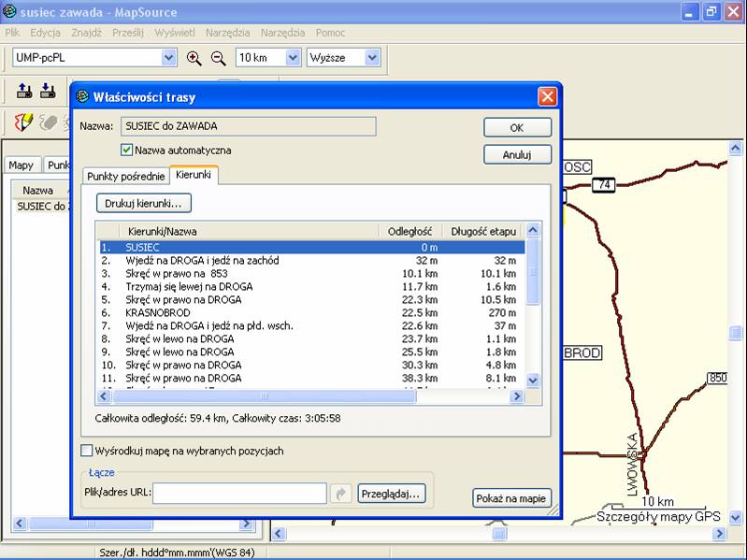Open the Prześlij menu
This screenshot has height=560, width=747.
tap(128, 33)
